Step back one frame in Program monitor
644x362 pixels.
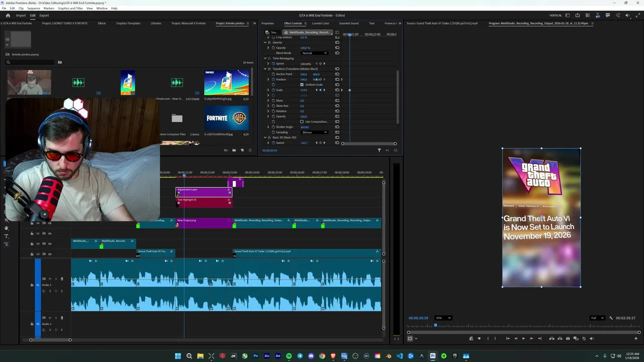(515, 338)
